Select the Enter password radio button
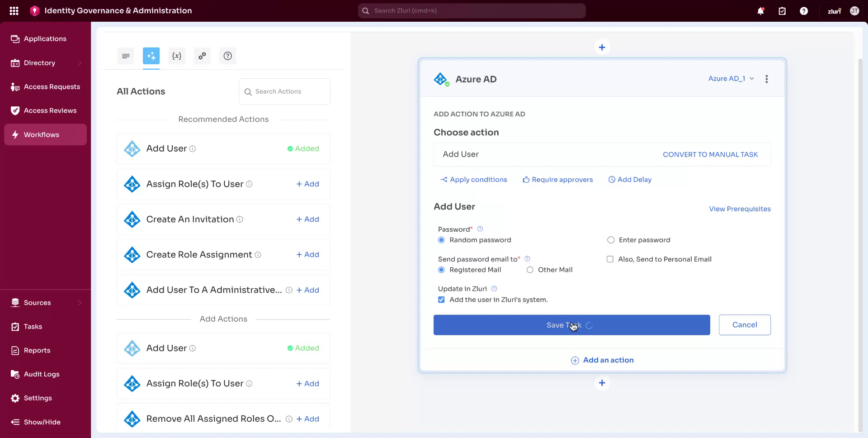The image size is (868, 438). [611, 240]
